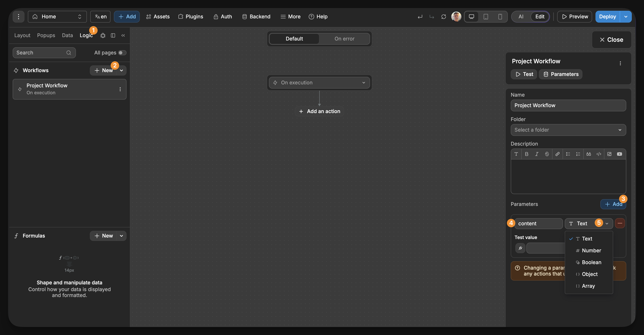Open the Logic tab
Viewport: 644px width, 335px height.
coord(86,35)
